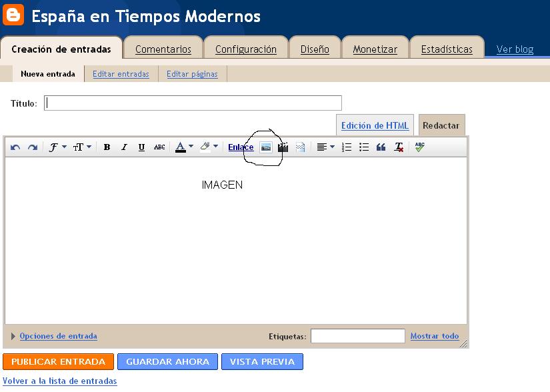Open the Estadísticas tab

[447, 49]
